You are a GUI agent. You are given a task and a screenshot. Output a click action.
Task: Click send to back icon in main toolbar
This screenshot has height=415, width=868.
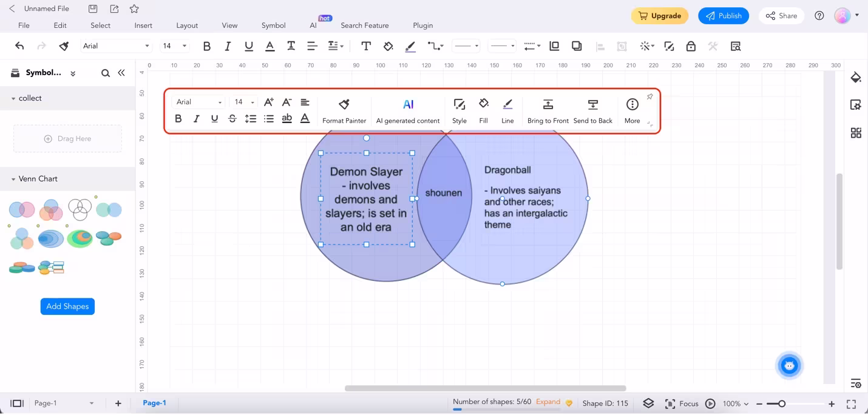coord(577,46)
